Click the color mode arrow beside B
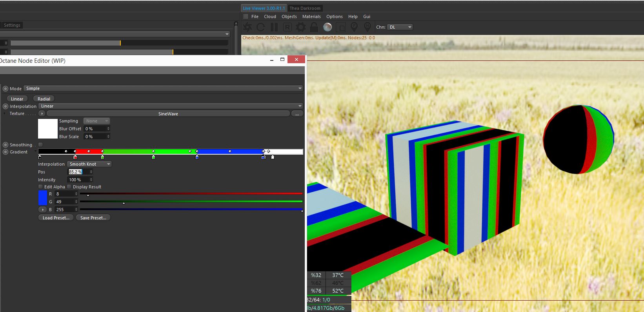This screenshot has width=644, height=312. (x=43, y=210)
